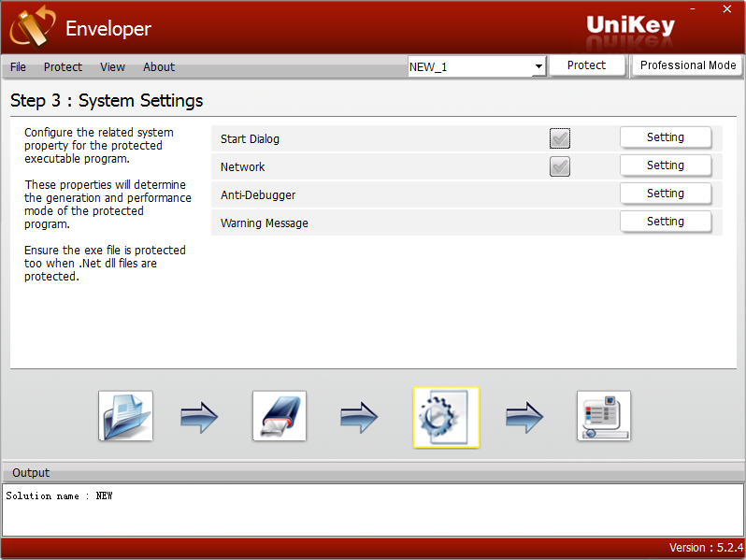Open the About menu
This screenshot has width=746, height=560.
coord(159,67)
